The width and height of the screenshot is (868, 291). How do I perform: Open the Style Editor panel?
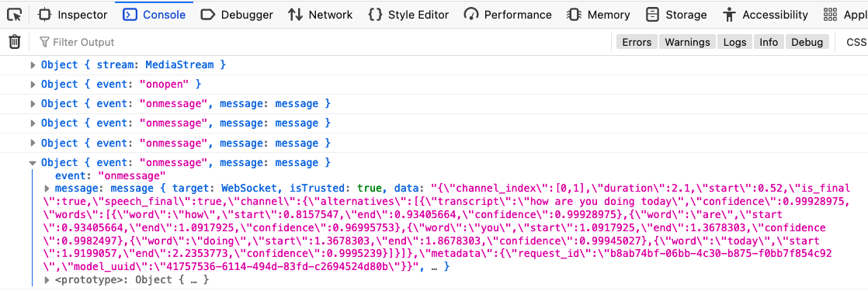pos(408,15)
